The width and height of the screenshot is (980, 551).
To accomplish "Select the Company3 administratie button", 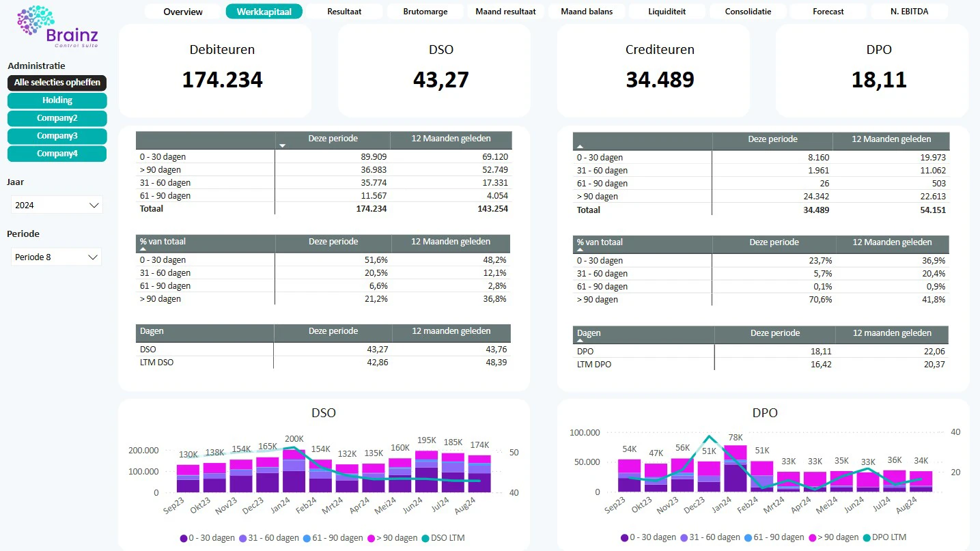I will (57, 136).
